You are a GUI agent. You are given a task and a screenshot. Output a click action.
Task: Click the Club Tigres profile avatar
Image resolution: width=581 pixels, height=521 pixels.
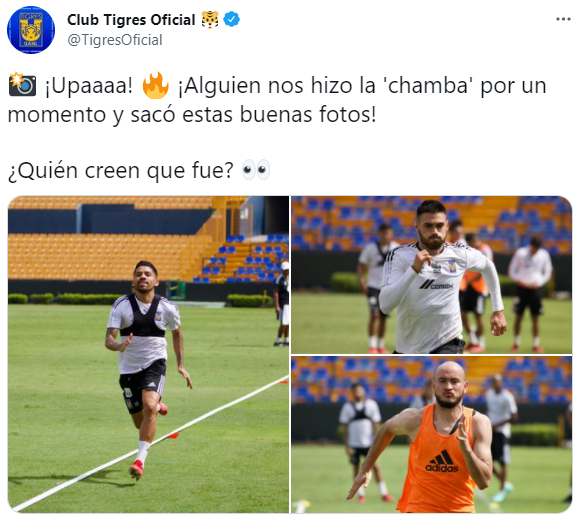[x=31, y=30]
